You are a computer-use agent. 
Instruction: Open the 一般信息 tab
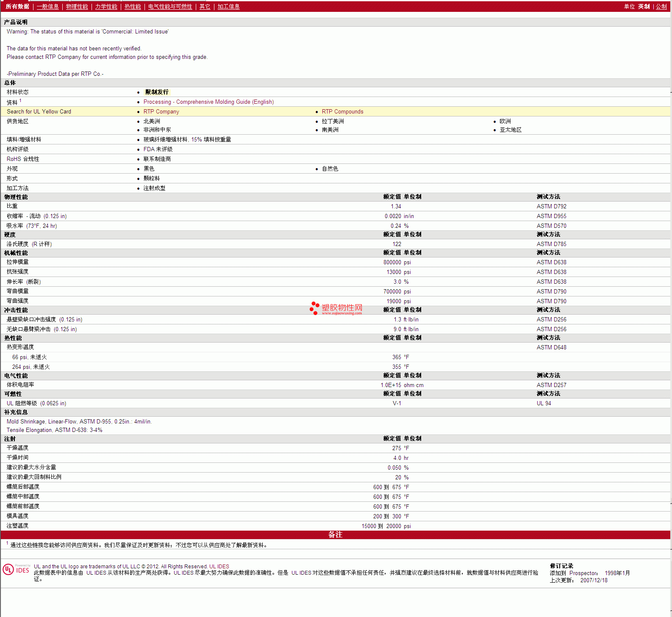(47, 7)
